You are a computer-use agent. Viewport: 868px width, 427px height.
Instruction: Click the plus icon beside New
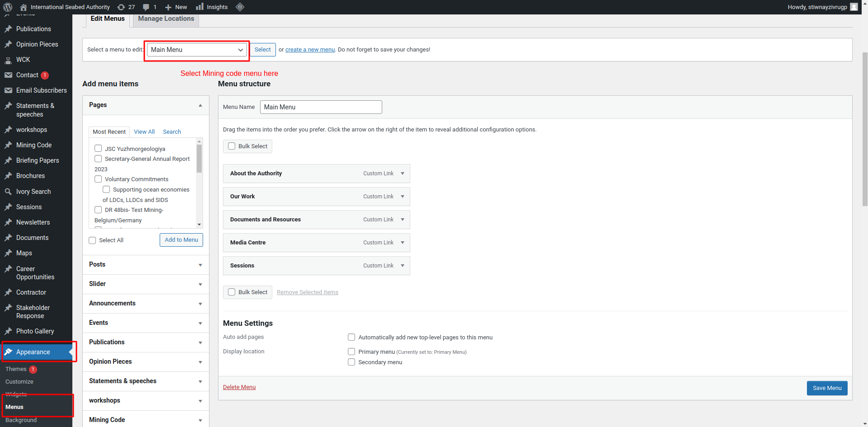[168, 7]
